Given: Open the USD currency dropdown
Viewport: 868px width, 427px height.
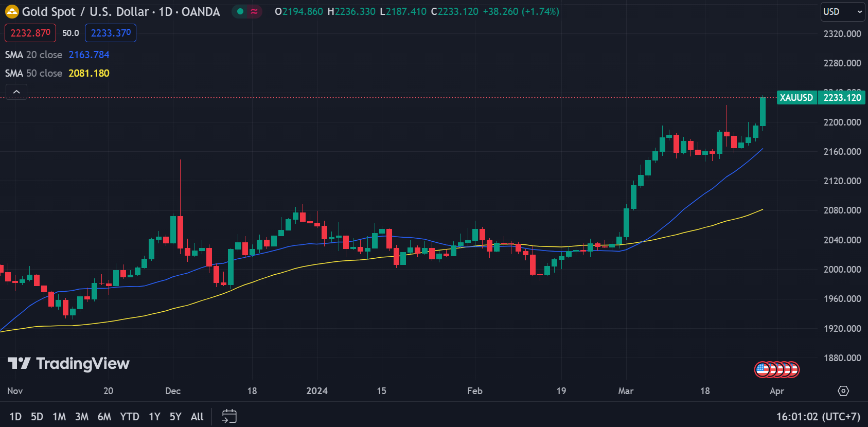Looking at the screenshot, I should tap(842, 12).
